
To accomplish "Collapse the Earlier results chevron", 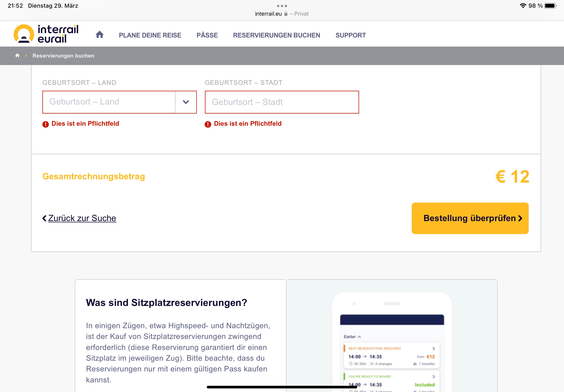I will [x=359, y=337].
